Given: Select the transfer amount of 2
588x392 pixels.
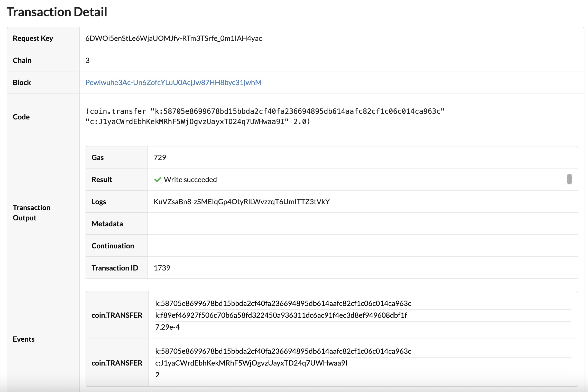Looking at the screenshot, I should point(157,375).
